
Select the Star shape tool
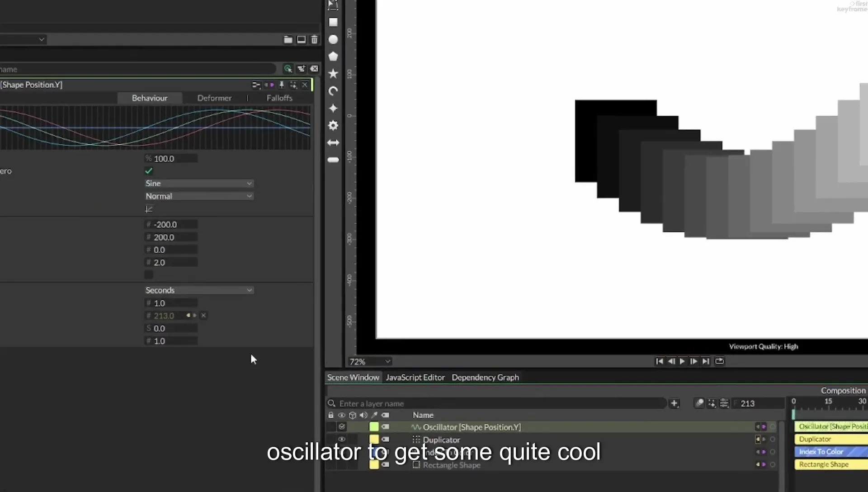(333, 73)
